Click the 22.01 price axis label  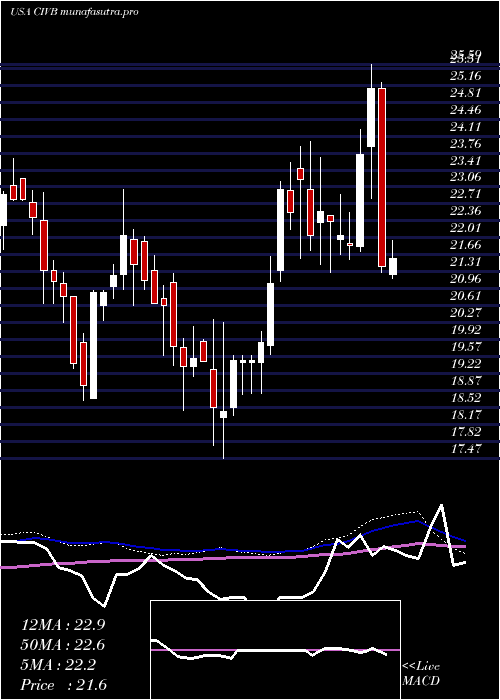pos(466,228)
